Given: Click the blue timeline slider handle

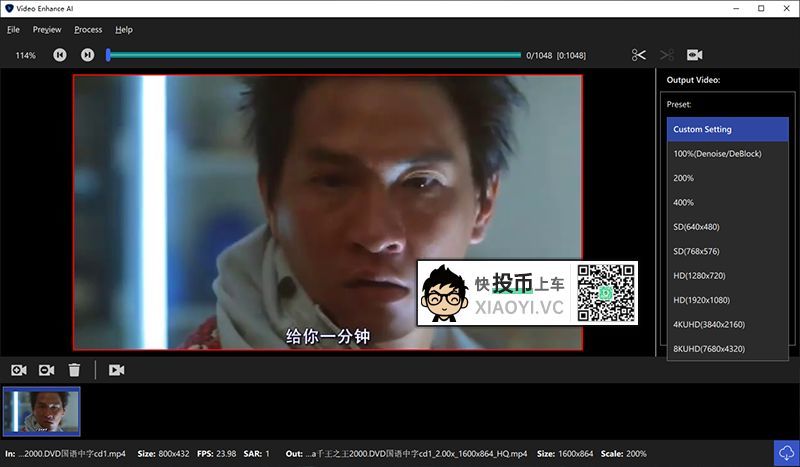Looking at the screenshot, I should coord(108,55).
